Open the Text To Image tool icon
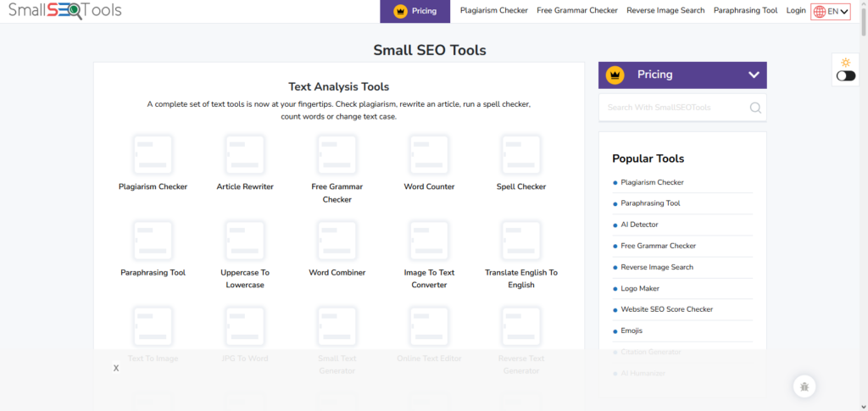Screen dimensions: 868x411 (x=153, y=326)
